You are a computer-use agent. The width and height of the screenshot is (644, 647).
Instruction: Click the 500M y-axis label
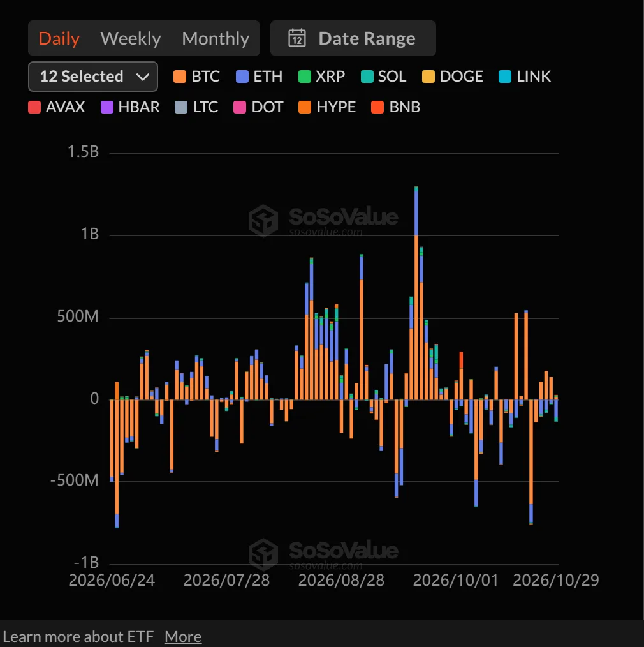[78, 316]
